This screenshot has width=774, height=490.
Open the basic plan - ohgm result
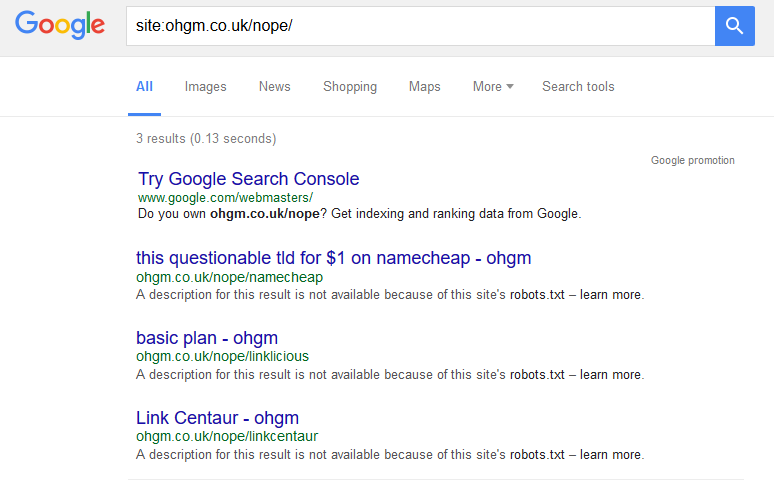[207, 338]
